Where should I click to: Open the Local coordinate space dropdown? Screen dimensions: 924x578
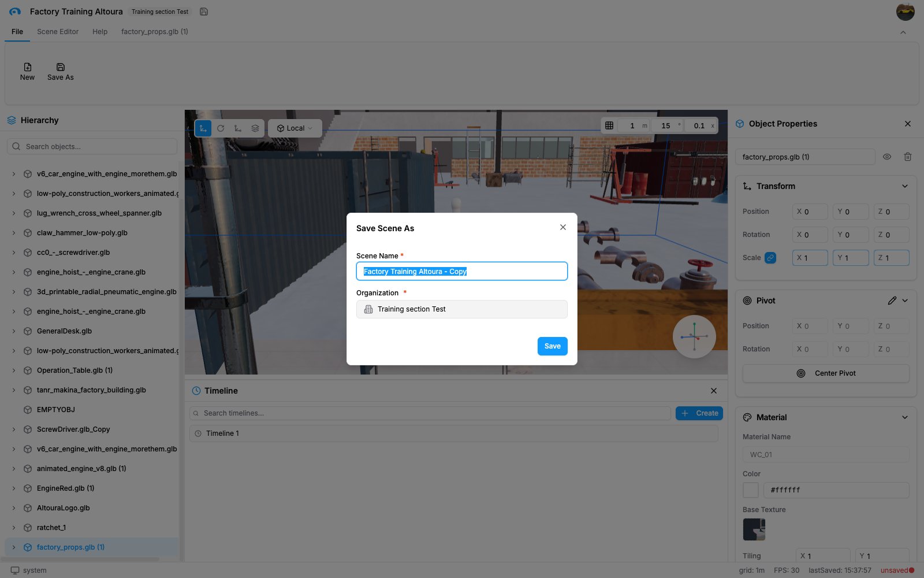click(295, 128)
